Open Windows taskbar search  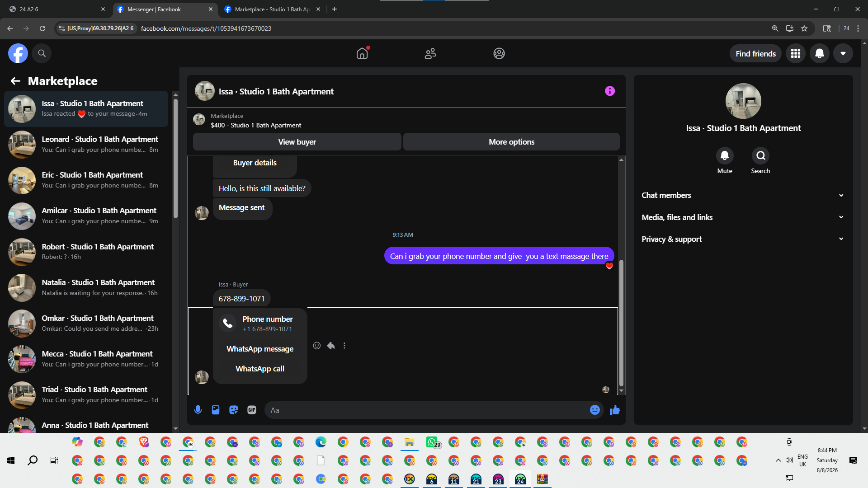pos(33,460)
